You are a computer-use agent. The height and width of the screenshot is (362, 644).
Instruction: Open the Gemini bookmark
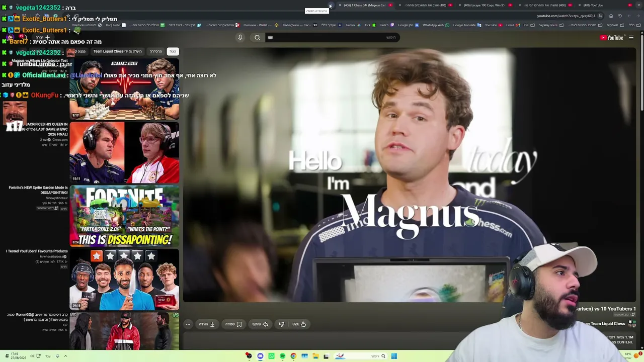tap(352, 25)
